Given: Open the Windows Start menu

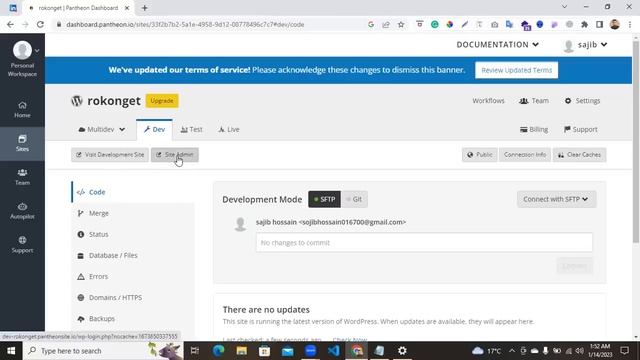Looking at the screenshot, I should coord(11,351).
